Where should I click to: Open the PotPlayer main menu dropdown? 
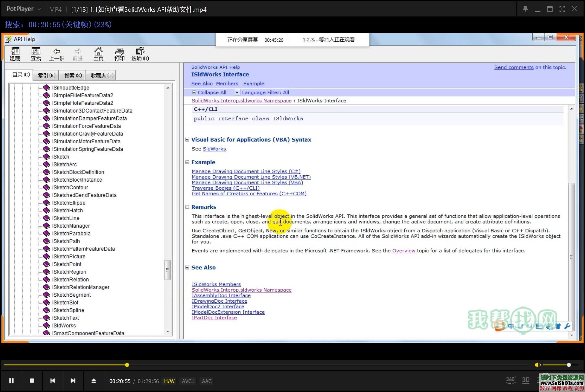tap(23, 9)
